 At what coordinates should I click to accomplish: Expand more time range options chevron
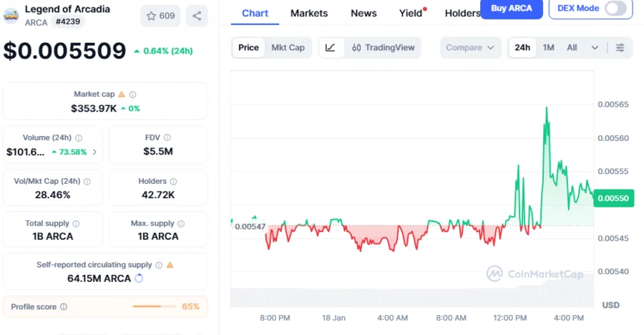click(x=595, y=48)
